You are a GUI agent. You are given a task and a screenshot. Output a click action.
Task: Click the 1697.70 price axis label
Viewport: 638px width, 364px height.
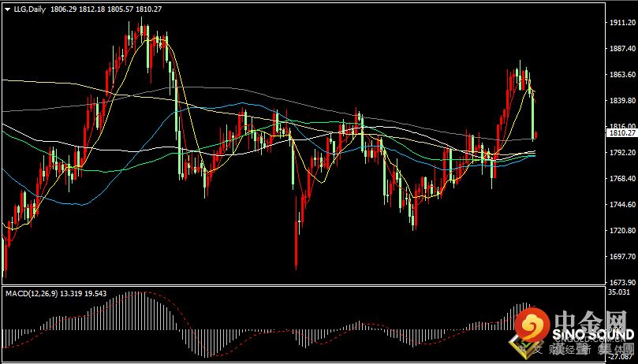coord(622,257)
